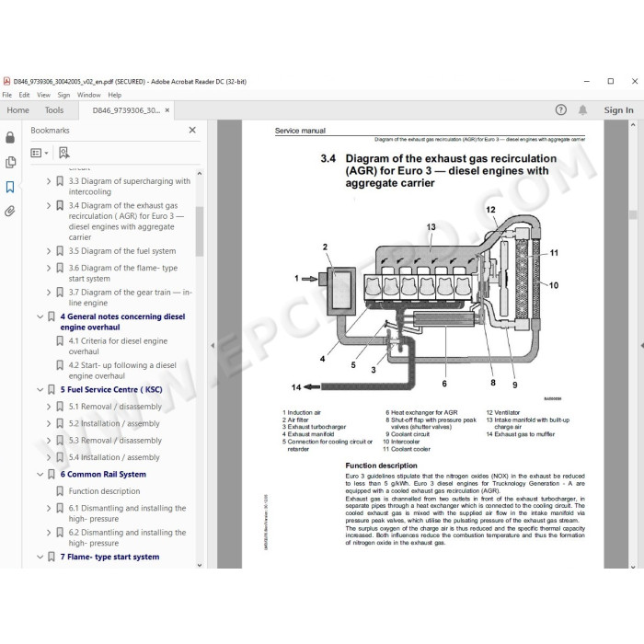Click the Adobe PDF icon in title bar

pyautogui.click(x=6, y=81)
